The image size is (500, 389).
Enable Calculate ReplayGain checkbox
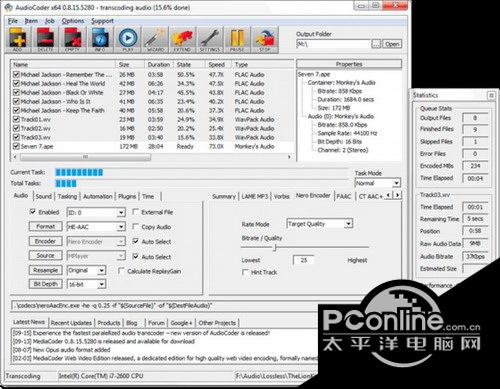121,271
